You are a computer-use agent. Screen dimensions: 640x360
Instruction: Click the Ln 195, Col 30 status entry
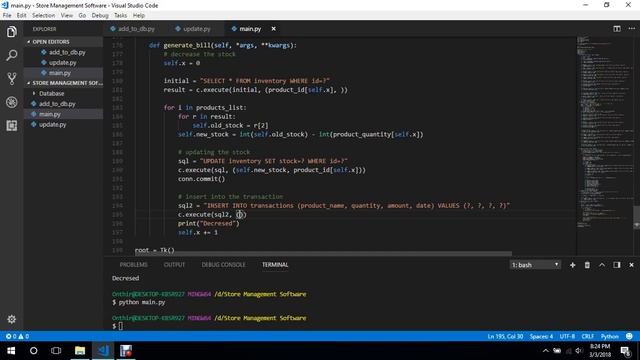[505, 336]
